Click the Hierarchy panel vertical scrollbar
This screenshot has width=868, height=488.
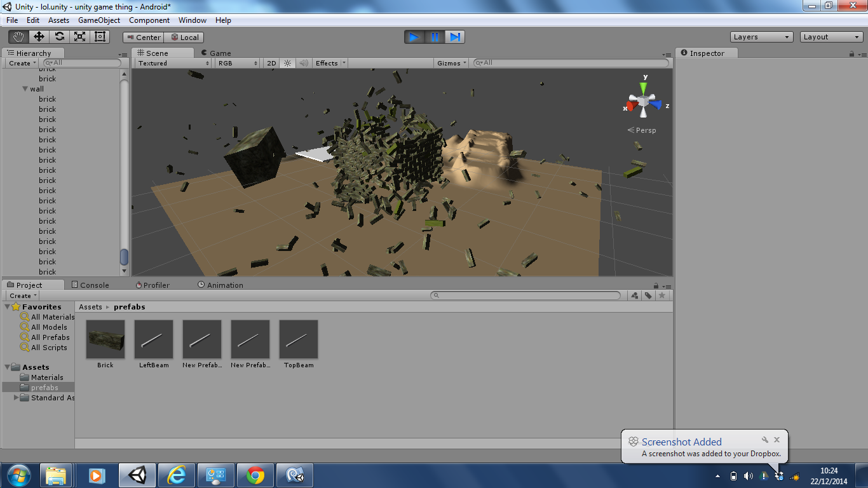[124, 257]
